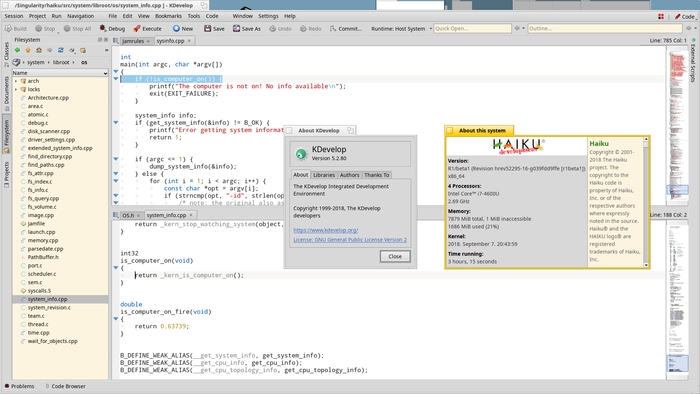Viewport: 700px width, 394px height.
Task: Open the Commit toolbar action
Action: [346, 28]
